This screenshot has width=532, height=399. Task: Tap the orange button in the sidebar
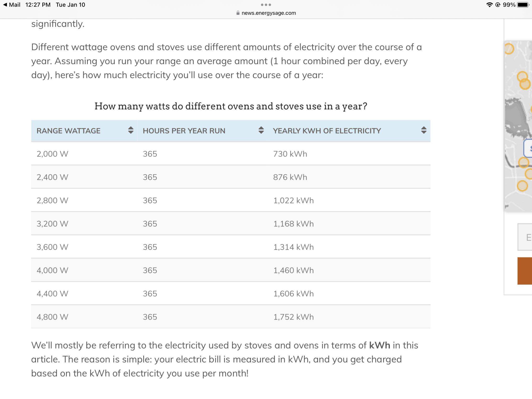(x=525, y=271)
